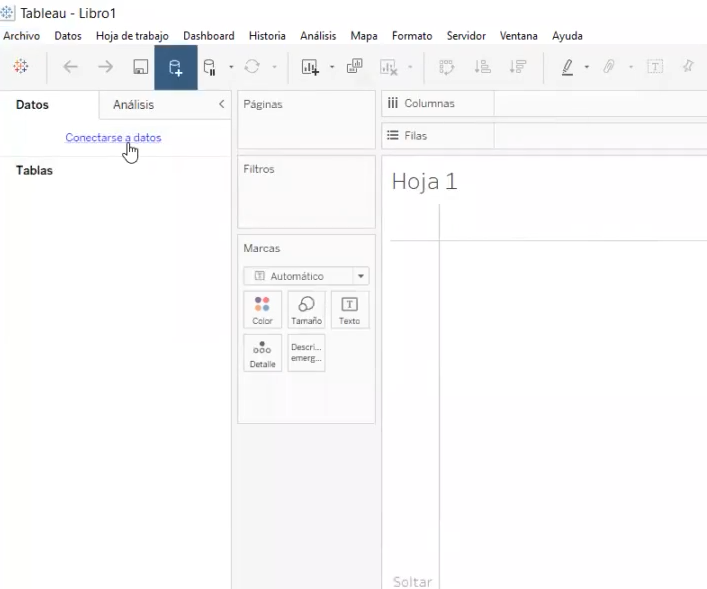
Task: Click the New Worksheet chart icon
Action: point(310,67)
